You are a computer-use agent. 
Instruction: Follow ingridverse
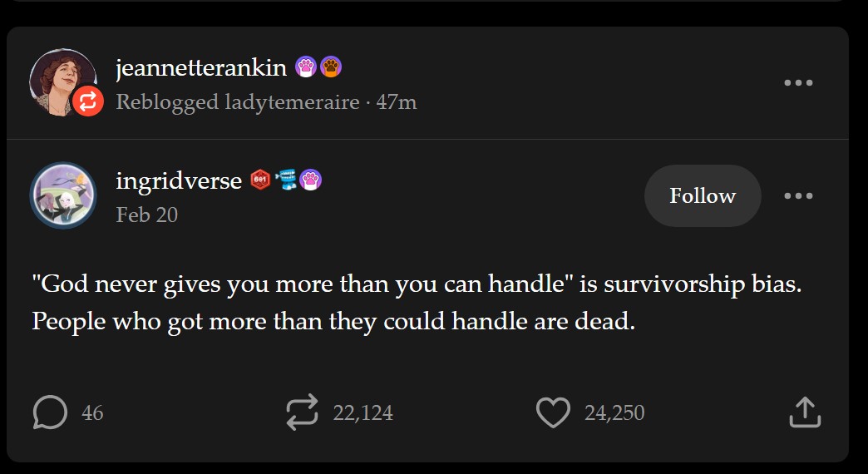pos(703,196)
